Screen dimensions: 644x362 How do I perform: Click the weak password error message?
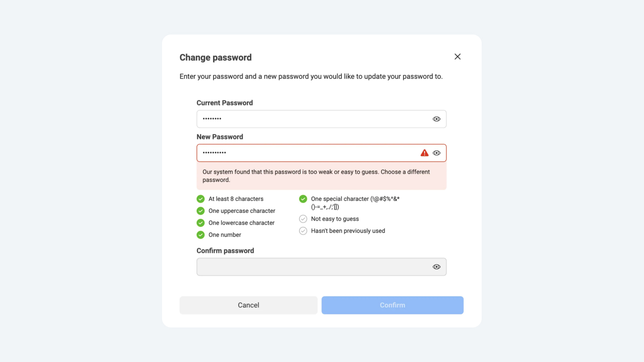(316, 176)
